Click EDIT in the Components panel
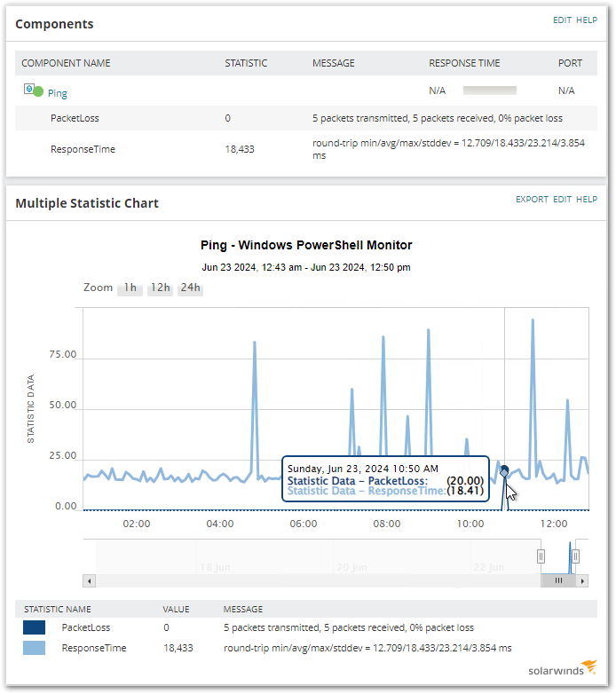 (x=562, y=20)
